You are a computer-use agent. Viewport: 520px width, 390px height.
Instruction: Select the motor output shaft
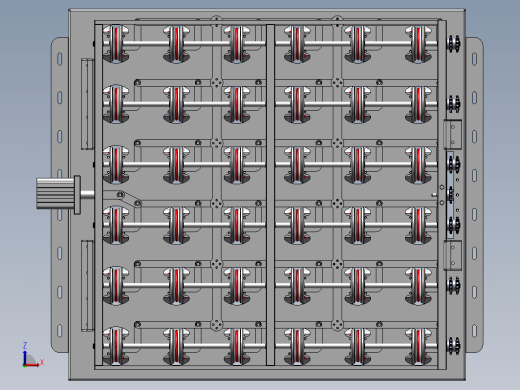(88, 194)
